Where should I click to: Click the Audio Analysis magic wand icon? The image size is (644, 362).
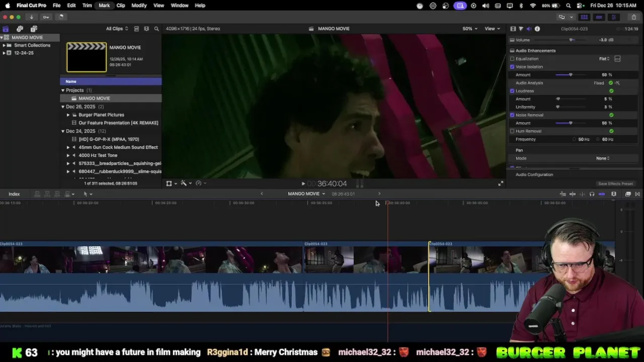pyautogui.click(x=617, y=83)
